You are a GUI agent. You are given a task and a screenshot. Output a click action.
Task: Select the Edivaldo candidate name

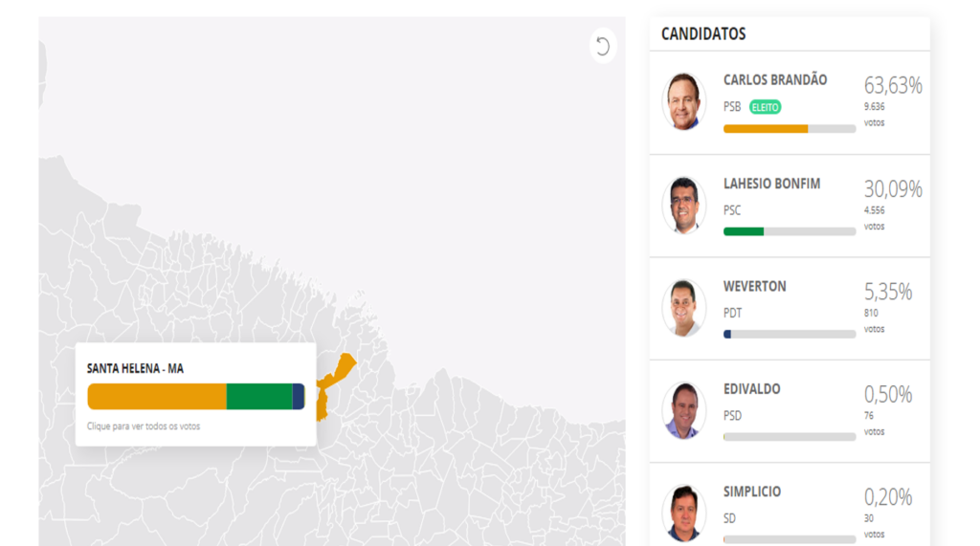coord(751,389)
